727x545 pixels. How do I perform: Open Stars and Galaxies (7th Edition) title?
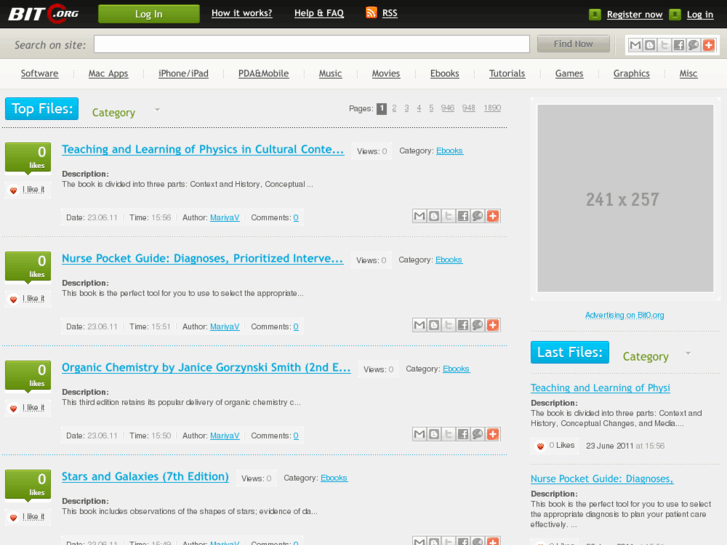tap(145, 476)
